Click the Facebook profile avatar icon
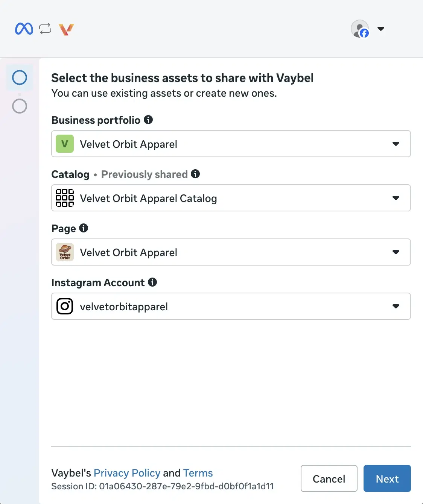 [x=360, y=29]
